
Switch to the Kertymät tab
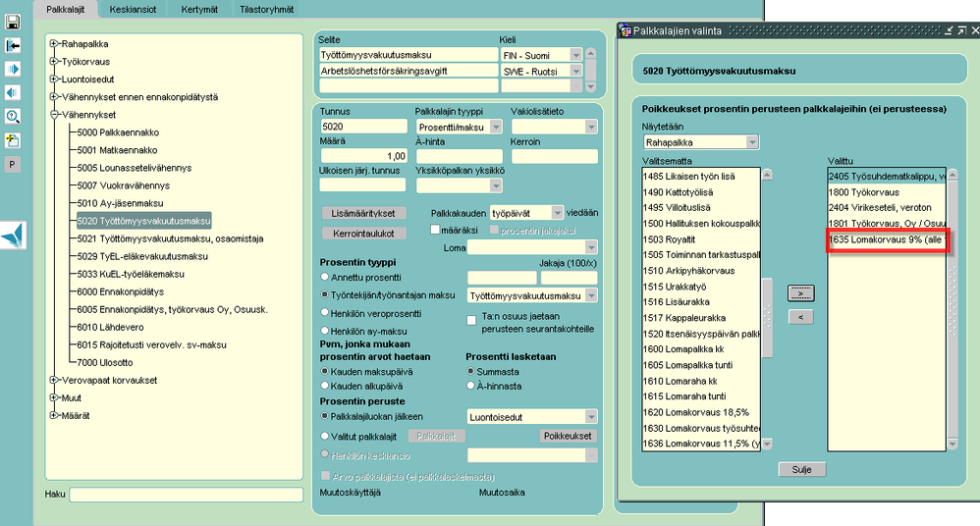coord(199,10)
